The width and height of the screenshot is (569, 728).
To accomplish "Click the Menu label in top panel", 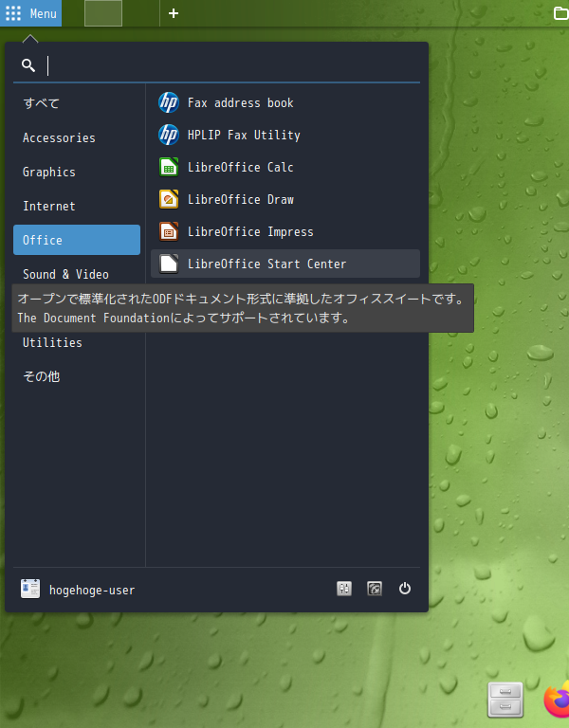I will click(44, 13).
